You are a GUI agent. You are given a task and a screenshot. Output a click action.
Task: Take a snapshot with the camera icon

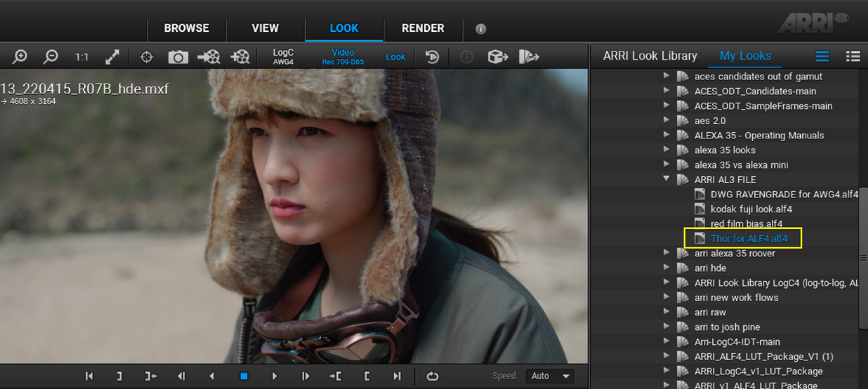click(x=178, y=57)
